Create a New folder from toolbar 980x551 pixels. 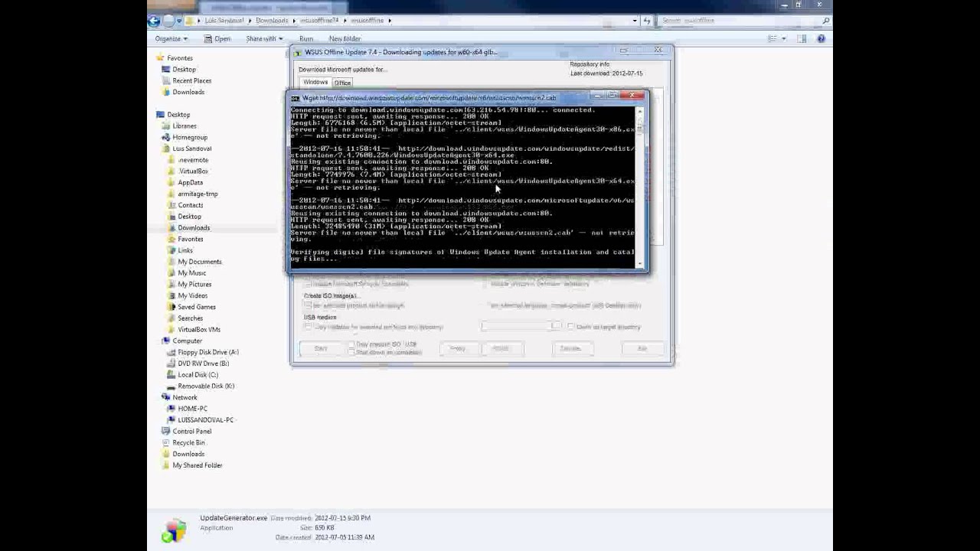345,38
